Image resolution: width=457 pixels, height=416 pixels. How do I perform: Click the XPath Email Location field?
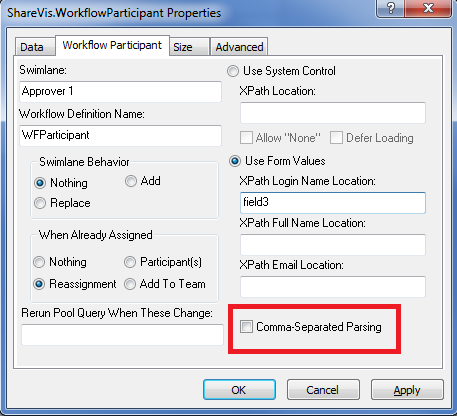coord(333,287)
